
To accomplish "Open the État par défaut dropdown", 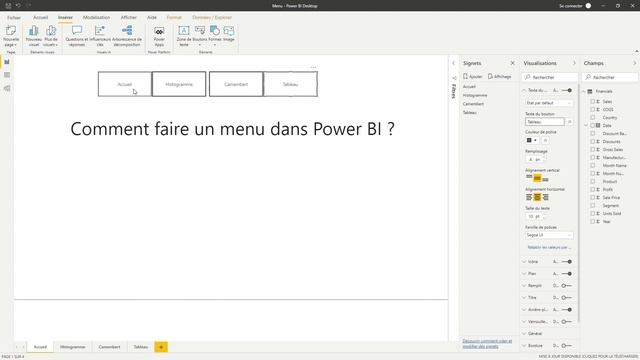I will pos(549,103).
